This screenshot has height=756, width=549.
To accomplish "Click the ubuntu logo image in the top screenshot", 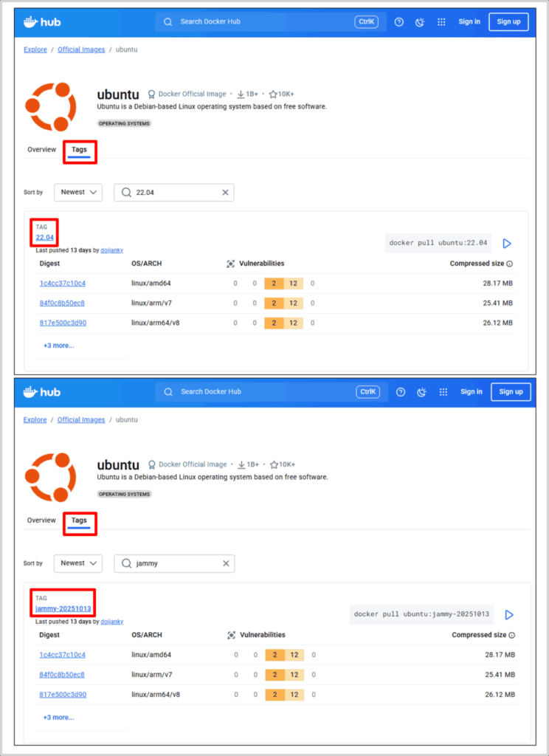I will click(x=51, y=106).
